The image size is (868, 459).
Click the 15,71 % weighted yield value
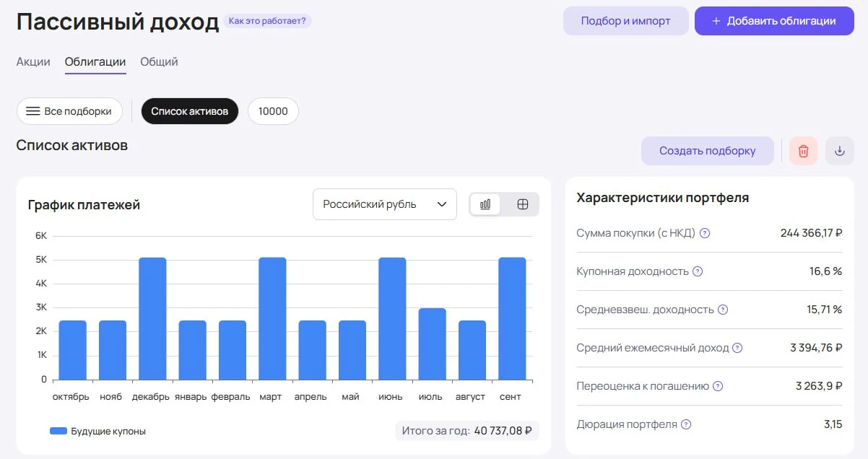coord(824,310)
